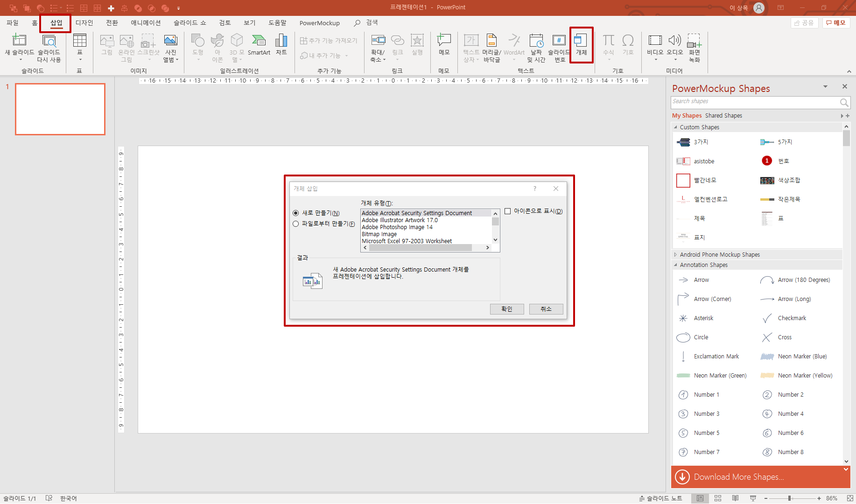This screenshot has width=856, height=504.
Task: Toggle Normal view button in status bar
Action: tap(700, 498)
